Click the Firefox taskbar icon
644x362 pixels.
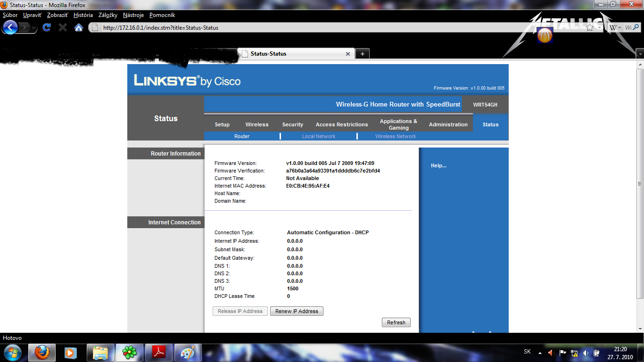point(42,352)
